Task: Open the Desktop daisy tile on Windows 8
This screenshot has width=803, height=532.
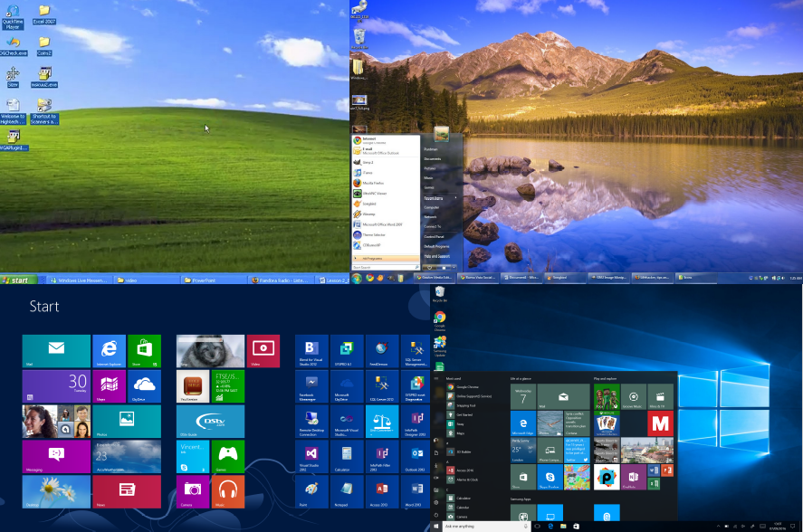Action: click(56, 491)
